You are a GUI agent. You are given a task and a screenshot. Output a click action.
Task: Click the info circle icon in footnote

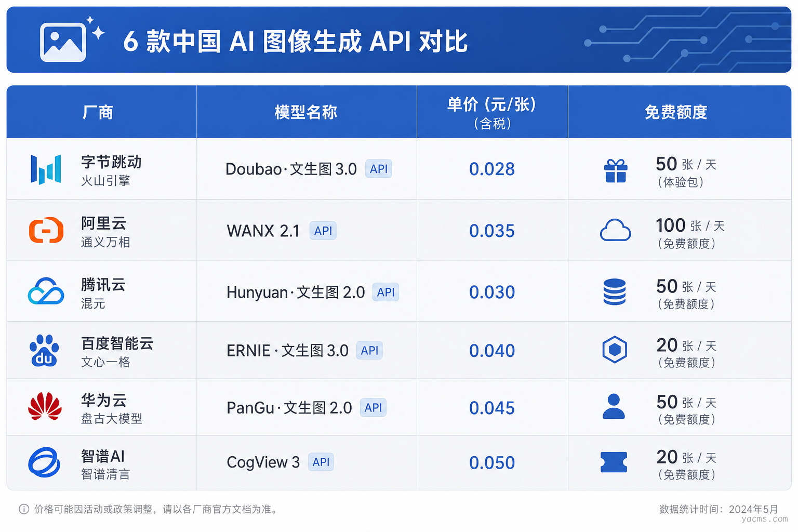(x=24, y=509)
